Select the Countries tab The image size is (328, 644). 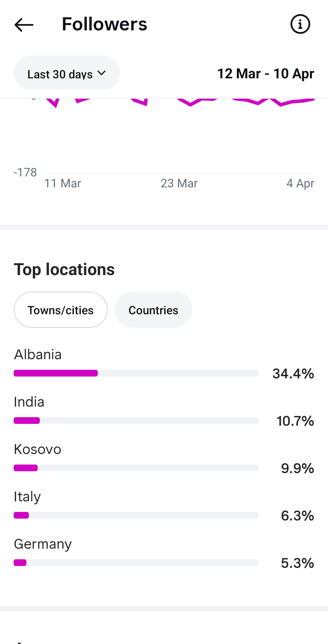pyautogui.click(x=153, y=310)
